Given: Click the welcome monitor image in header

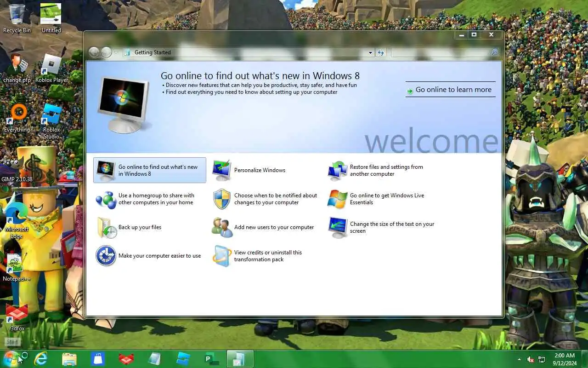Looking at the screenshot, I should [x=124, y=104].
